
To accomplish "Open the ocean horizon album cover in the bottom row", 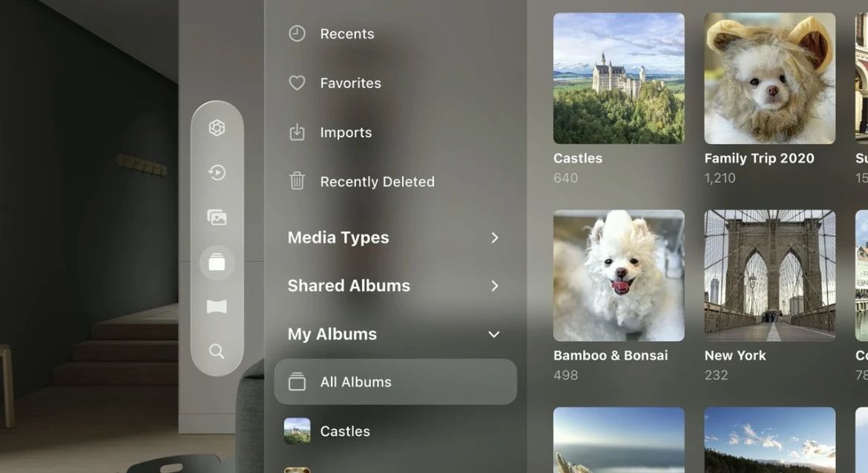I will [619, 440].
